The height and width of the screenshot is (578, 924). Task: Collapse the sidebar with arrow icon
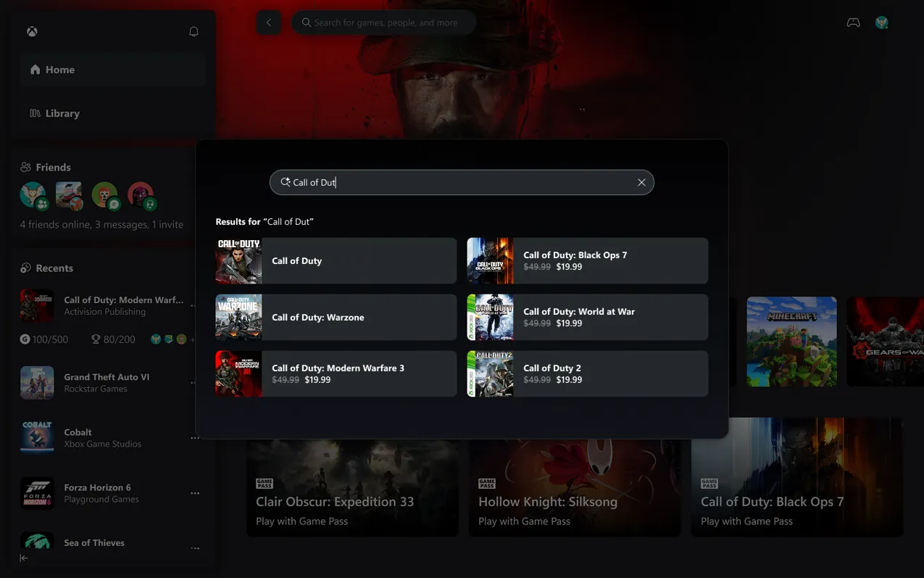coord(24,558)
